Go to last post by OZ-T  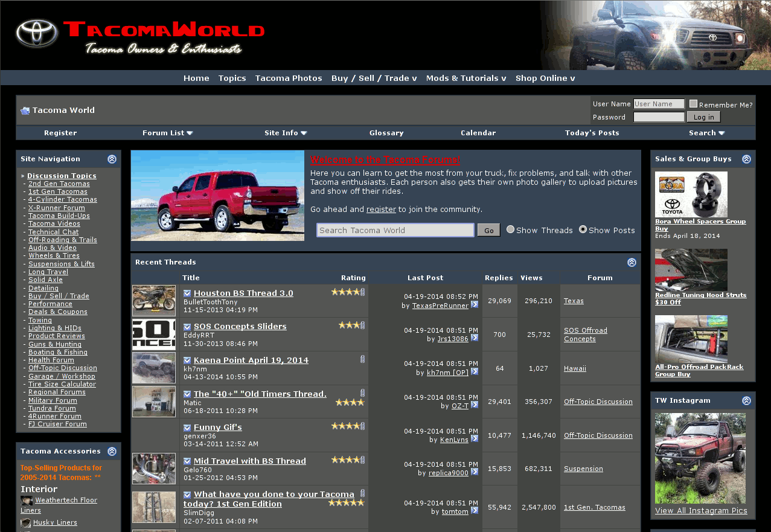[x=475, y=405]
